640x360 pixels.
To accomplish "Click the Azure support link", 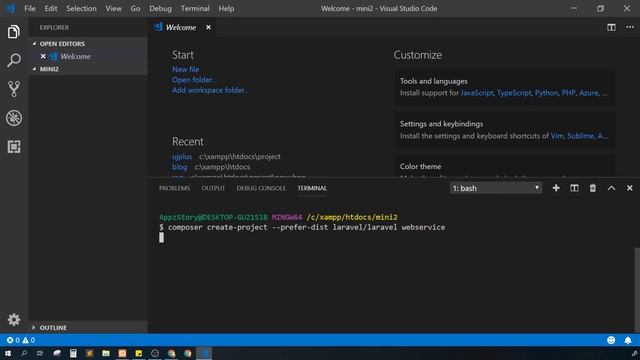I will 588,93.
